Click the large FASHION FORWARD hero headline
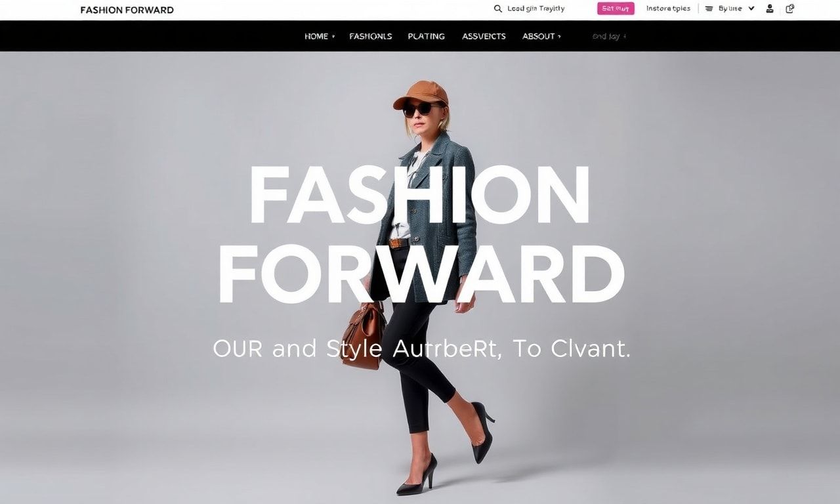The height and width of the screenshot is (504, 840). click(x=420, y=234)
